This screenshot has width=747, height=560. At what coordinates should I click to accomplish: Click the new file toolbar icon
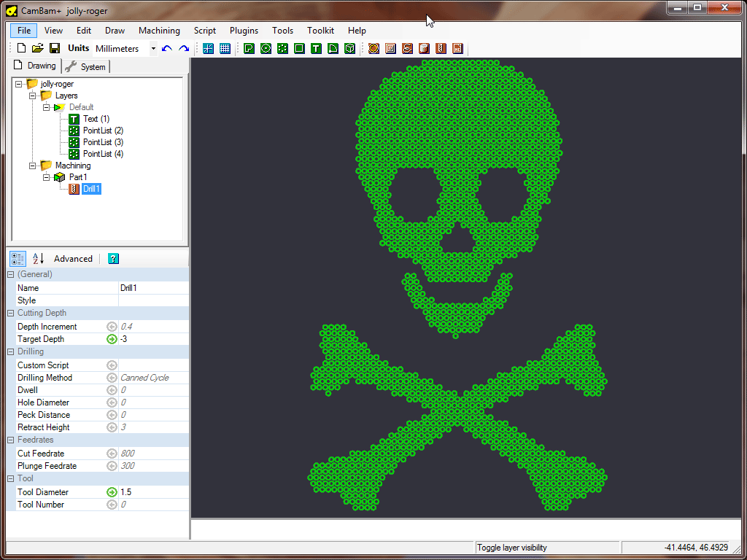pos(21,48)
